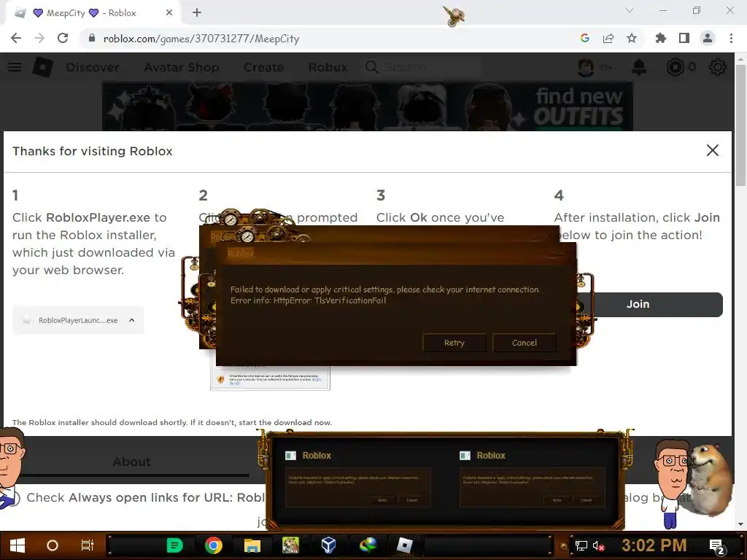This screenshot has height=560, width=747.
Task: Open the Avatar Shop menu item
Action: [x=182, y=68]
